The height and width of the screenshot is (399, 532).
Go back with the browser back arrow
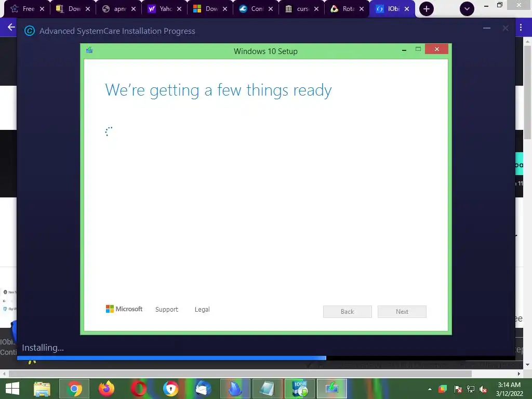click(11, 27)
